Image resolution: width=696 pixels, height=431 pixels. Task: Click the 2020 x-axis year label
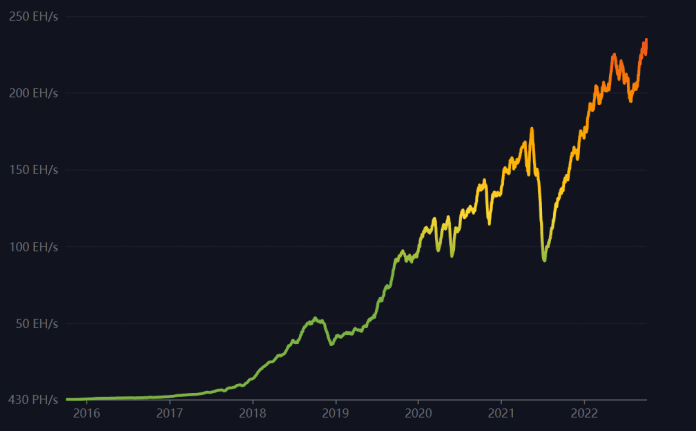coord(418,412)
